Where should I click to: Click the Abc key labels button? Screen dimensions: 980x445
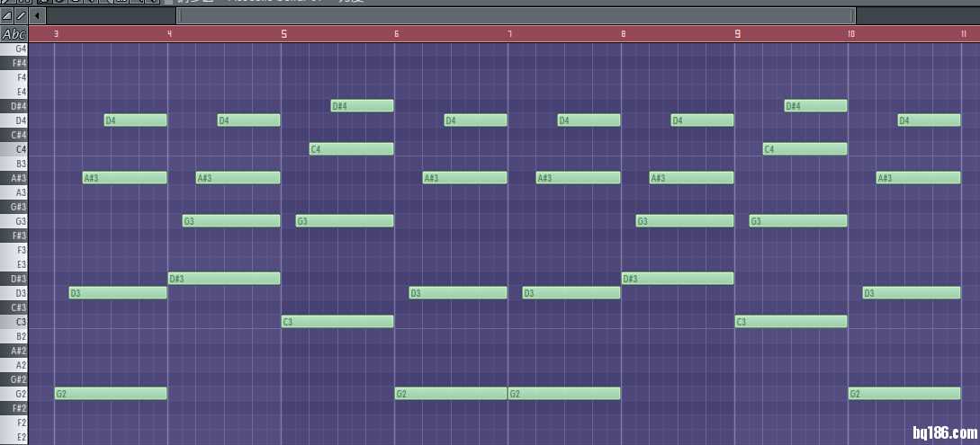pyautogui.click(x=13, y=34)
